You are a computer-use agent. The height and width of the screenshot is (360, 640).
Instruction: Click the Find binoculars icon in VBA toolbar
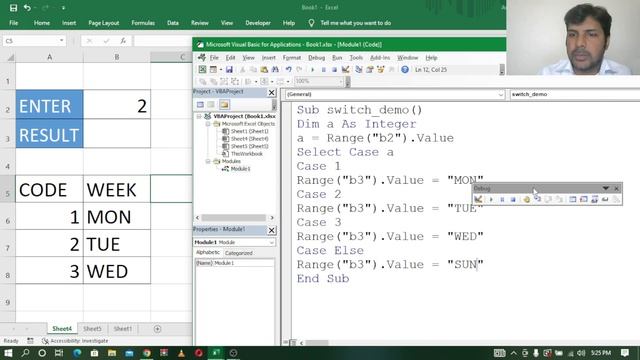pyautogui.click(x=275, y=70)
